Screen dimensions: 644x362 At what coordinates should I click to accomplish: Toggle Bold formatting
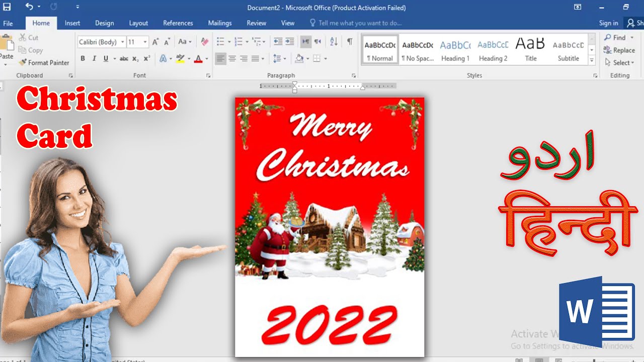83,59
